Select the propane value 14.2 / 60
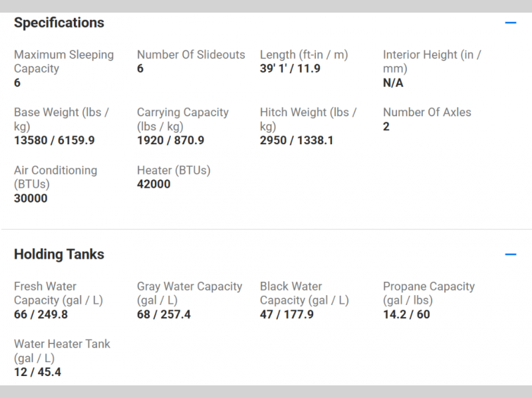532x398 pixels. click(x=406, y=314)
